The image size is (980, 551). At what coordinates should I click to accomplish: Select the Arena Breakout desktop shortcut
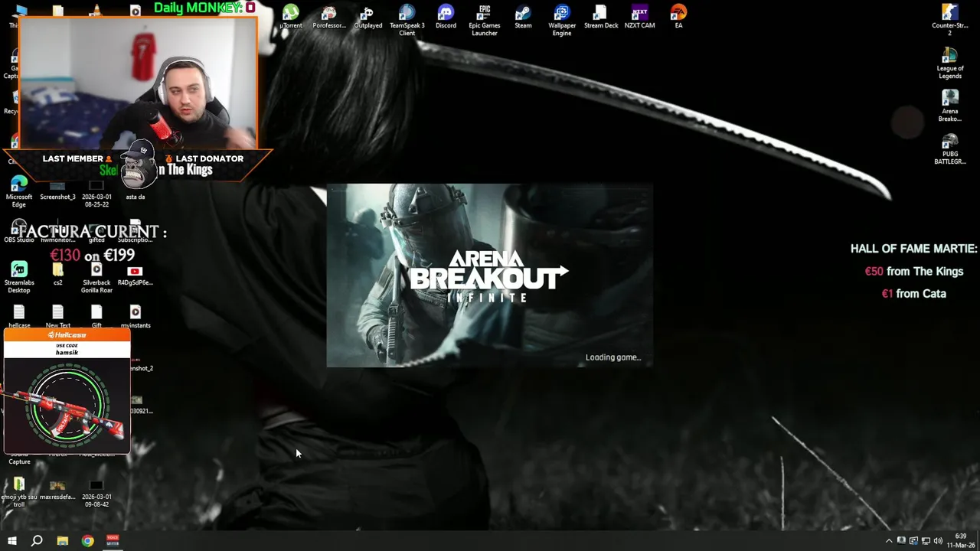click(950, 106)
